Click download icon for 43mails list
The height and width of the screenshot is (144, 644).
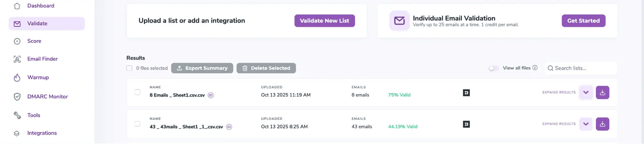tap(602, 124)
